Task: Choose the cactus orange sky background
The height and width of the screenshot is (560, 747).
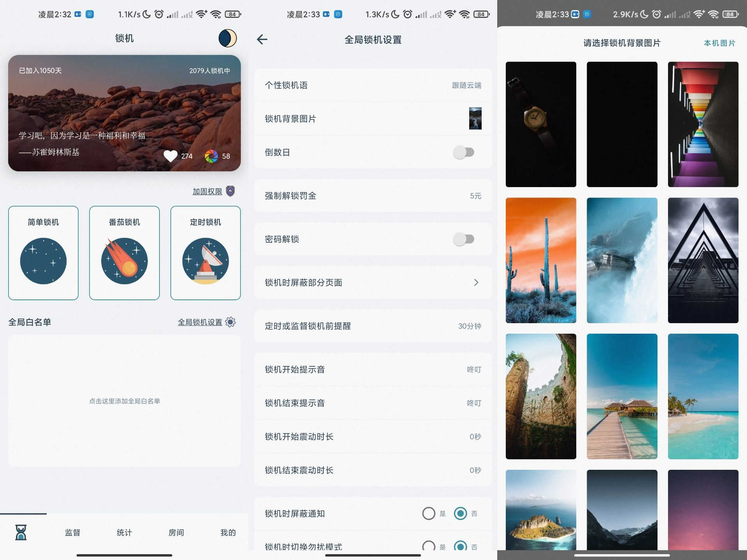Action: click(541, 260)
